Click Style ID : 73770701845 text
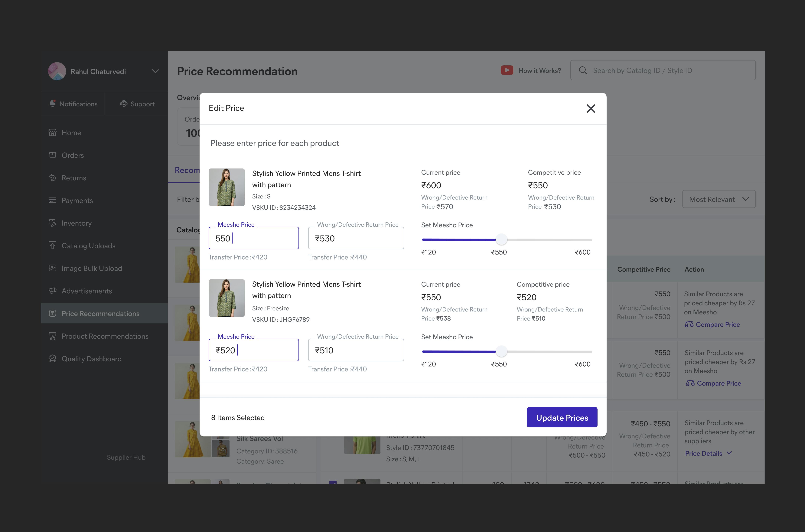The image size is (805, 532). [x=420, y=448]
